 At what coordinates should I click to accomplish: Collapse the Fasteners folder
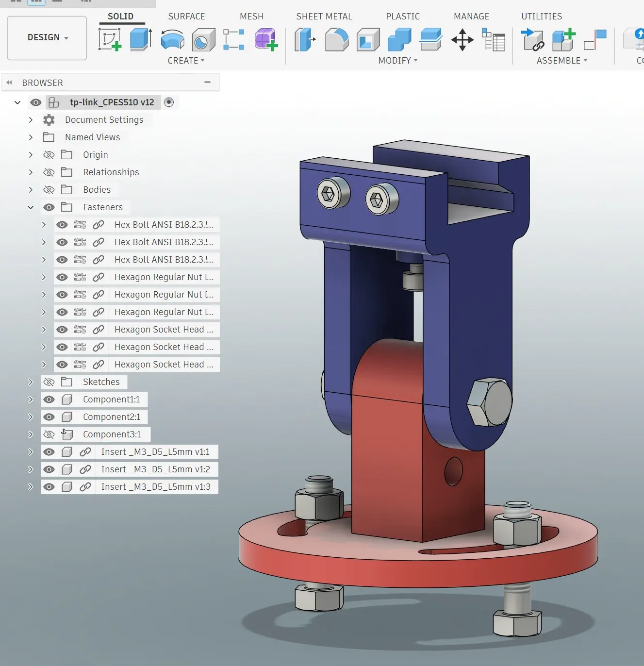coord(31,207)
